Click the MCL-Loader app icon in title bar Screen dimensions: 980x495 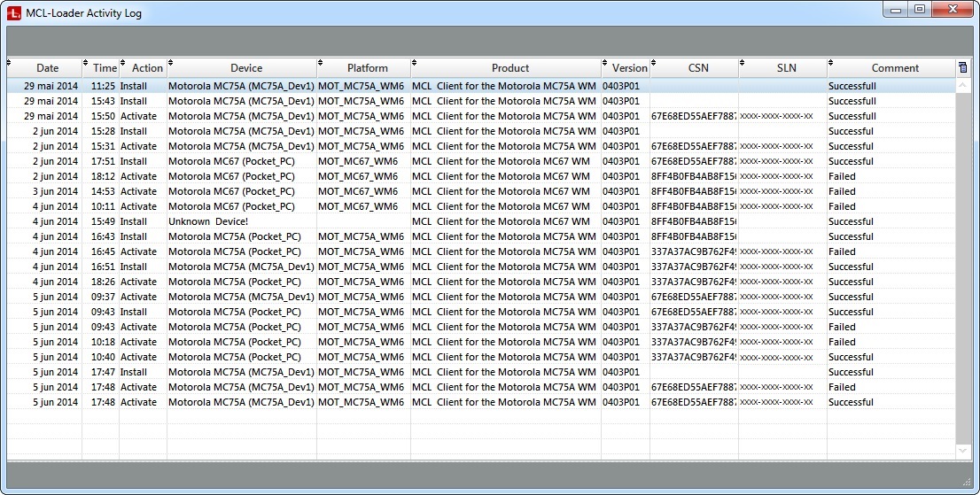point(13,12)
